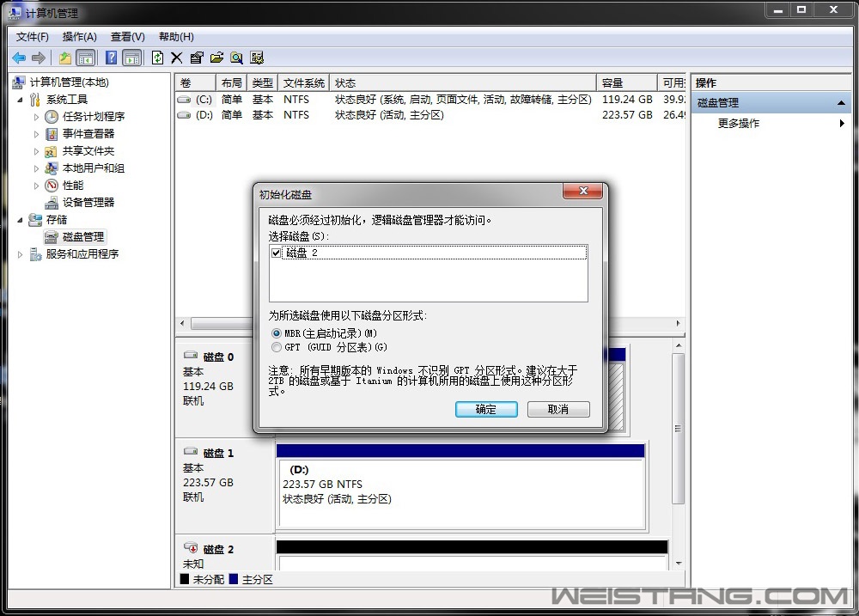Click the (C:) volume drive icon
Image resolution: width=859 pixels, height=616 pixels.
(185, 100)
